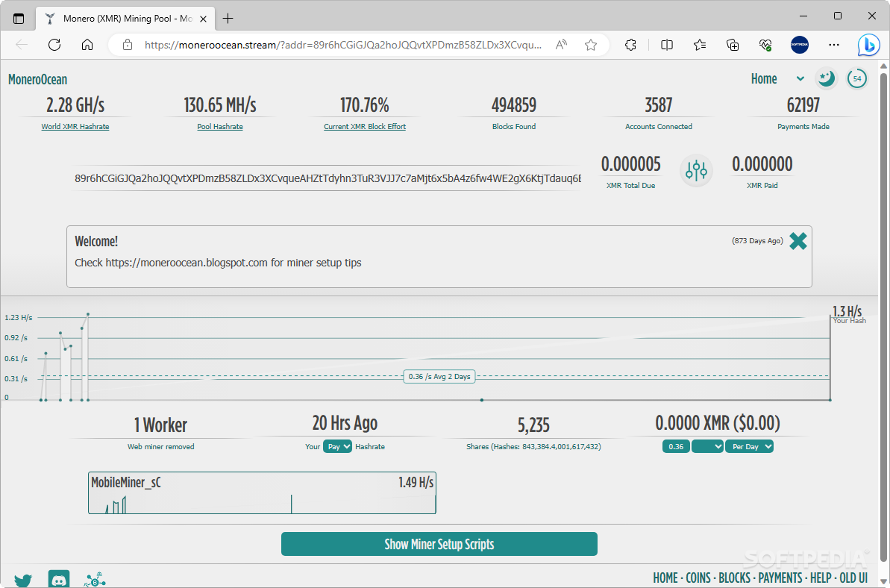
Task: Open the MobileMiner_sC worker card
Action: point(262,492)
